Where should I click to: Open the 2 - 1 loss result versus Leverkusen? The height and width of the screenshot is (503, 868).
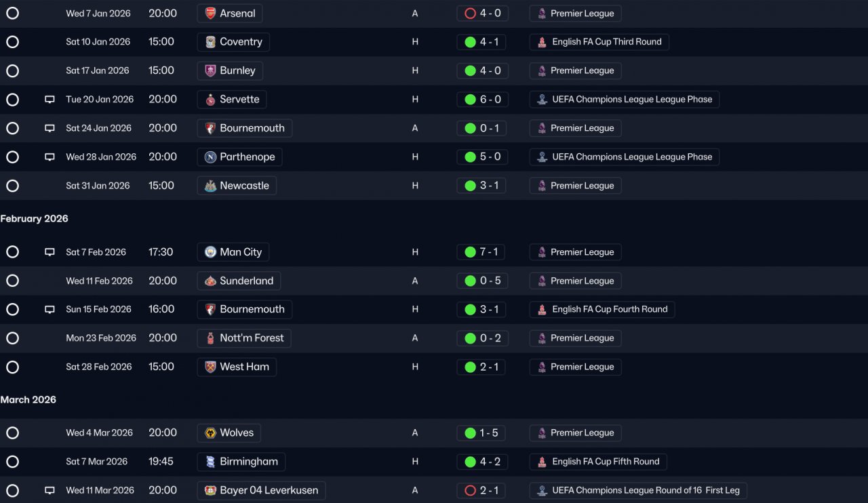[481, 490]
